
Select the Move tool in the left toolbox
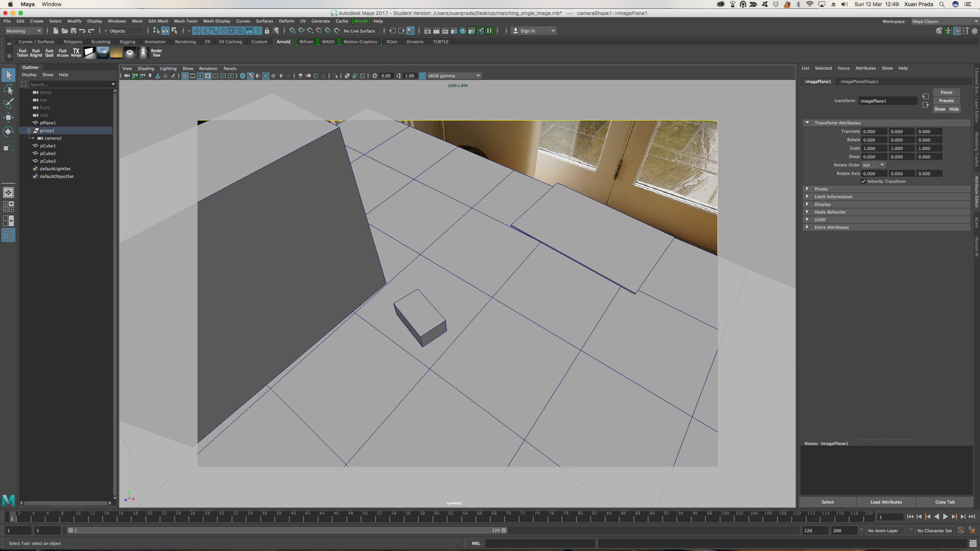point(8,117)
